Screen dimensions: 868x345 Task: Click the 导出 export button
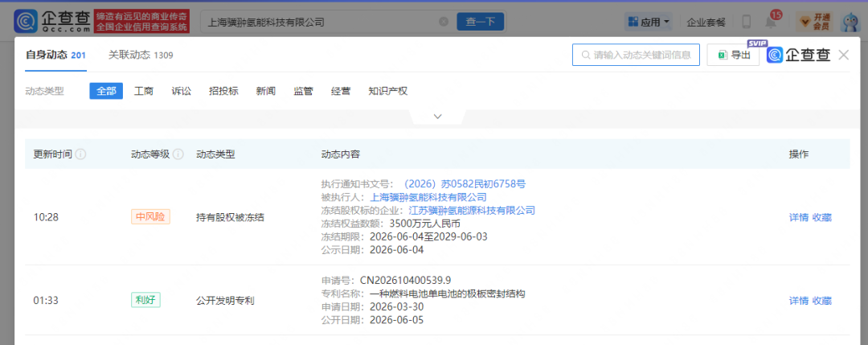733,55
